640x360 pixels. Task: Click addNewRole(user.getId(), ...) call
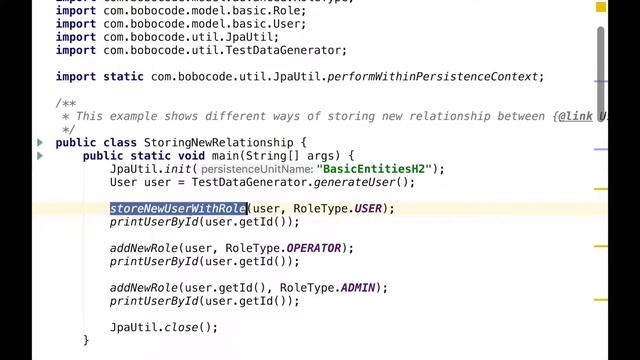click(249, 288)
